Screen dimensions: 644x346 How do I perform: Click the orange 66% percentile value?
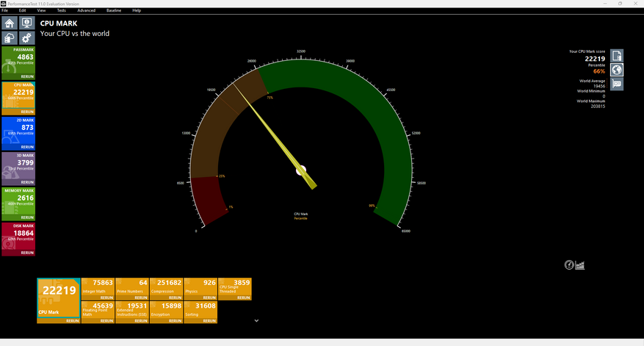(598, 71)
